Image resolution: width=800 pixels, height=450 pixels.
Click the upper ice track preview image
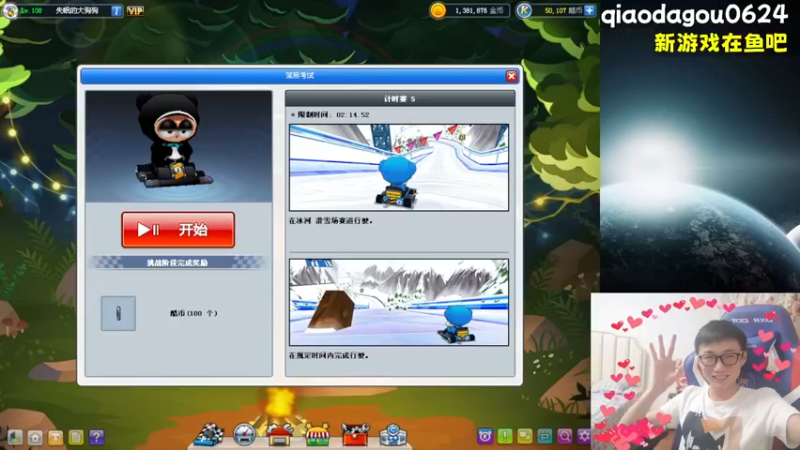click(x=399, y=167)
